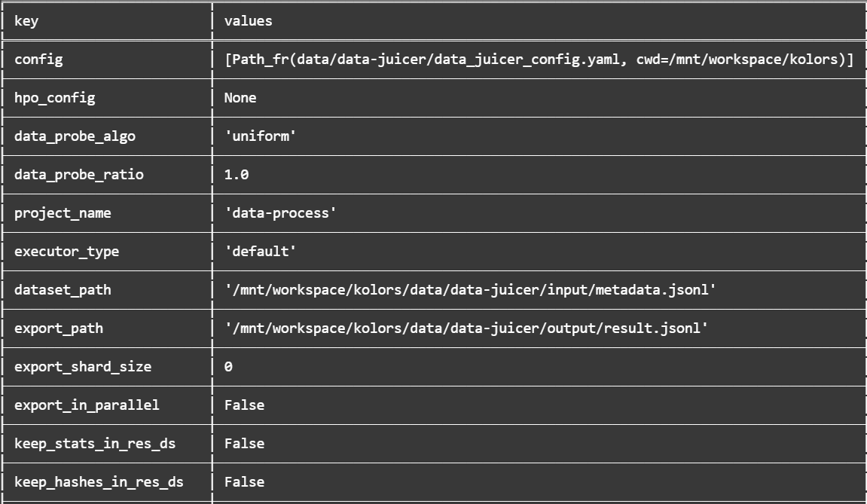Select the data_probe_algo key
Screen dimensions: 867x504
(75, 136)
